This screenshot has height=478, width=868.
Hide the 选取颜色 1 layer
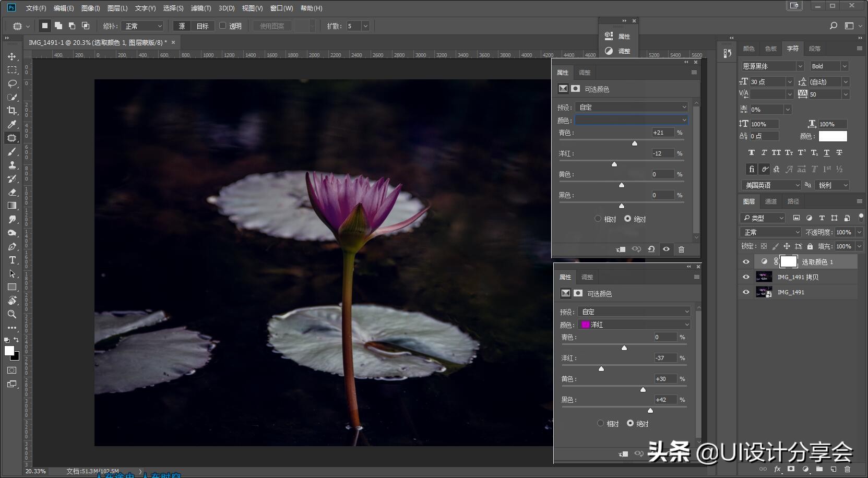tap(746, 262)
